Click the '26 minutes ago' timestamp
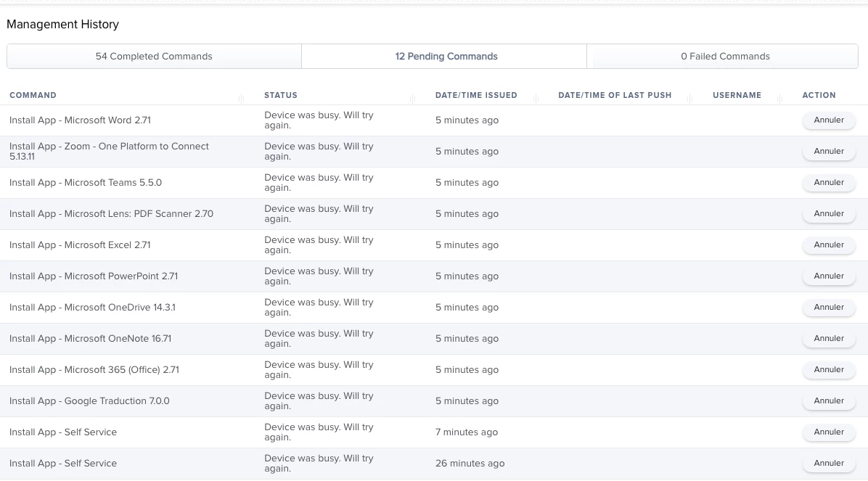The width and height of the screenshot is (868, 481). pos(470,464)
